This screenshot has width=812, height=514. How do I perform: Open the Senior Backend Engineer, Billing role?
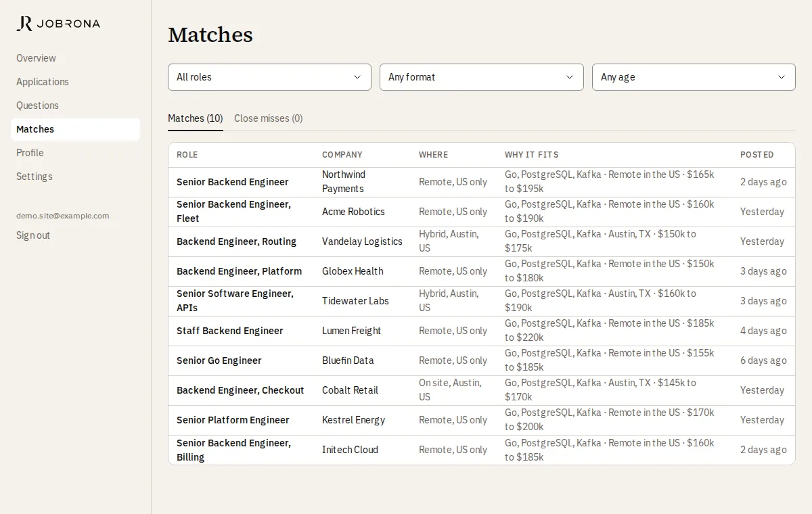click(233, 450)
